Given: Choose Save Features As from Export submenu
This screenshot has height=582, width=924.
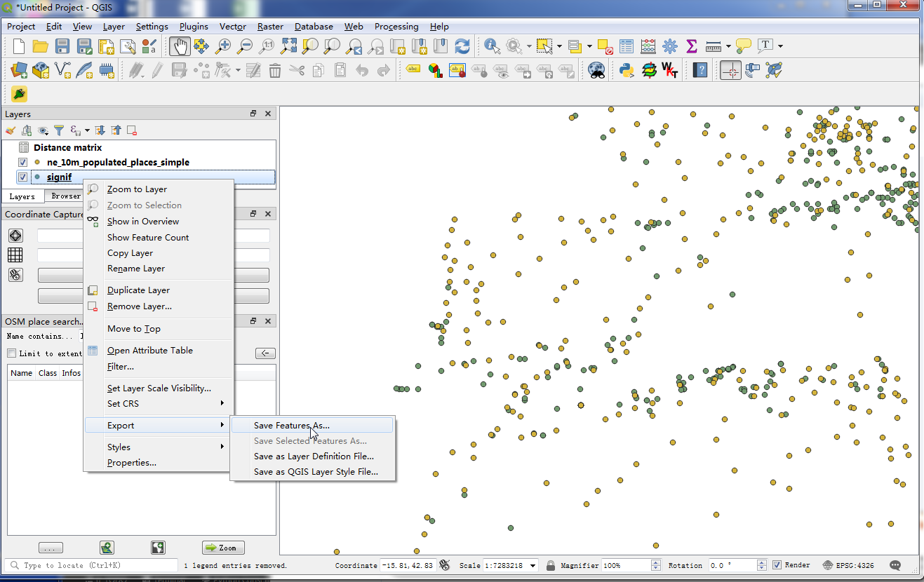Looking at the screenshot, I should click(x=312, y=425).
